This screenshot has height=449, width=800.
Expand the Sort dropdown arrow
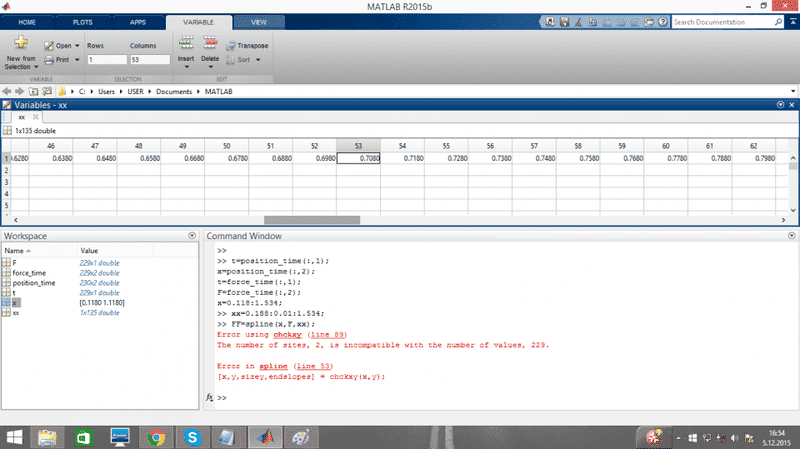pyautogui.click(x=258, y=60)
